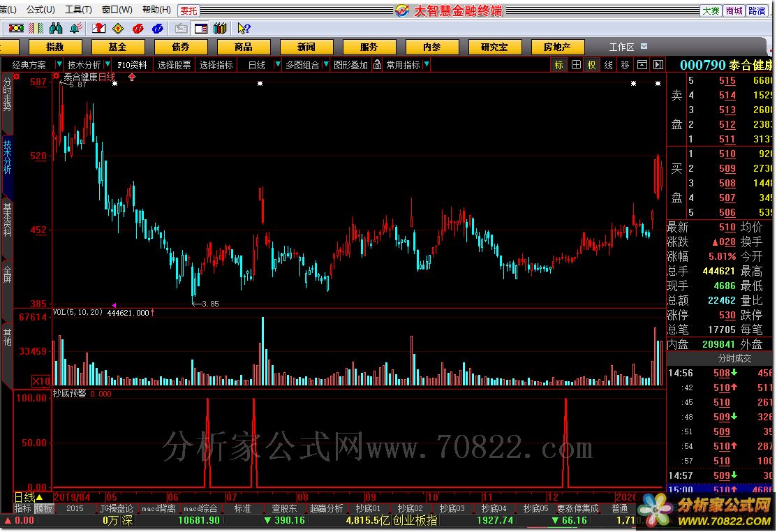Click the red question mark envelope icon
This screenshot has height=532, width=777.
(98, 28)
